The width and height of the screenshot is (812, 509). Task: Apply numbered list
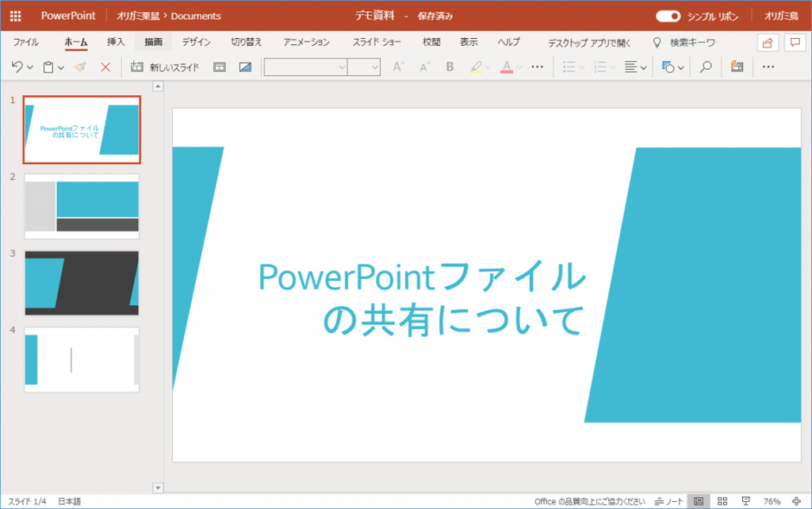click(600, 67)
